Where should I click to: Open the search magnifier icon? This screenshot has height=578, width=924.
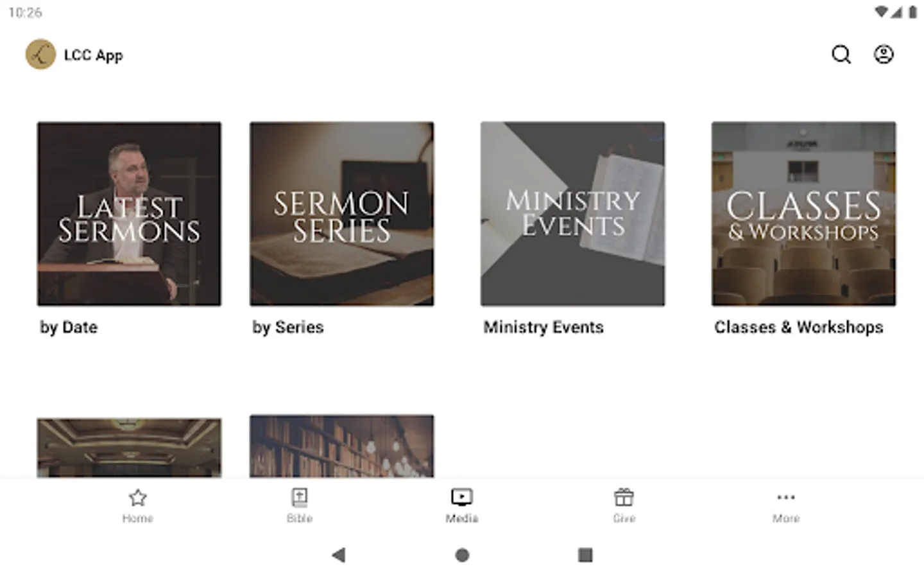click(841, 55)
